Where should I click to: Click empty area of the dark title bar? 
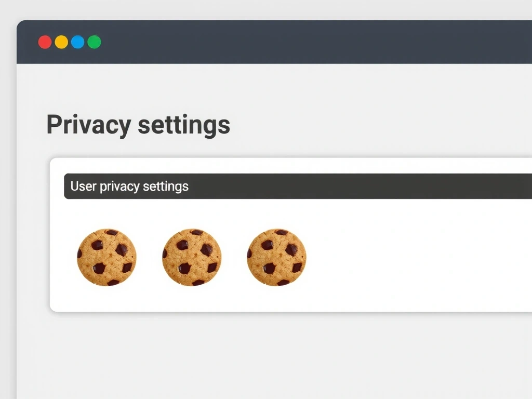[312, 42]
